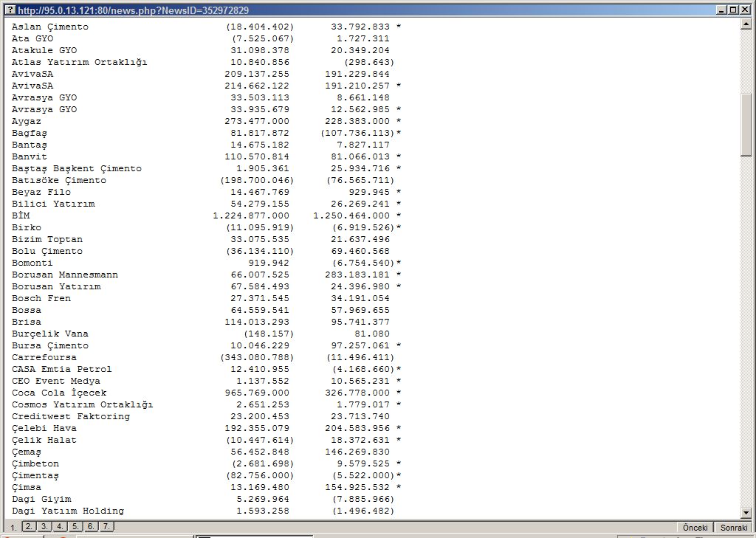Screen dimensions: 756x538
Task: Click the Bursa Çimento value 97.257.061
Action: coord(360,345)
